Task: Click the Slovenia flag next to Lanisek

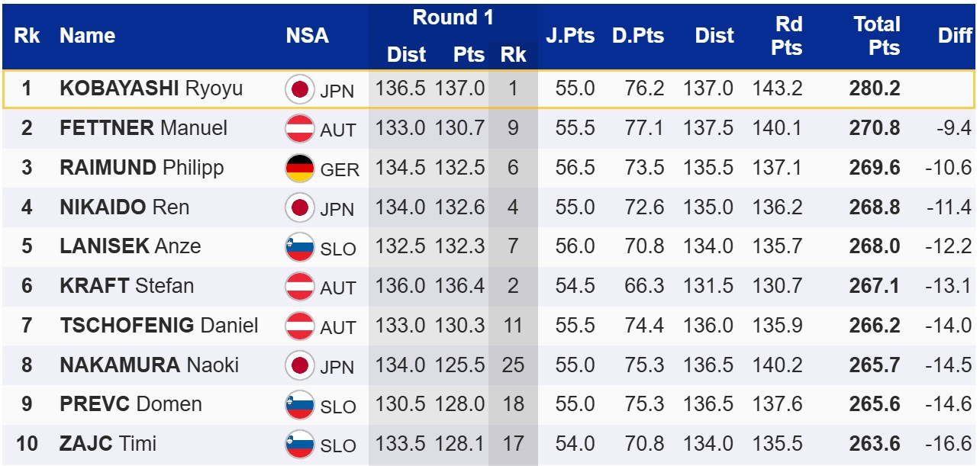Action: click(x=300, y=247)
